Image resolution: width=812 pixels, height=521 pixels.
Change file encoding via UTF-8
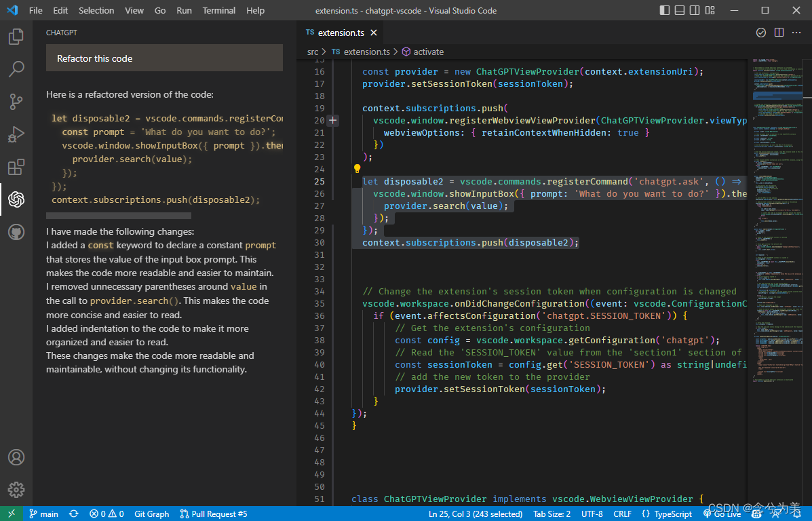pyautogui.click(x=592, y=514)
